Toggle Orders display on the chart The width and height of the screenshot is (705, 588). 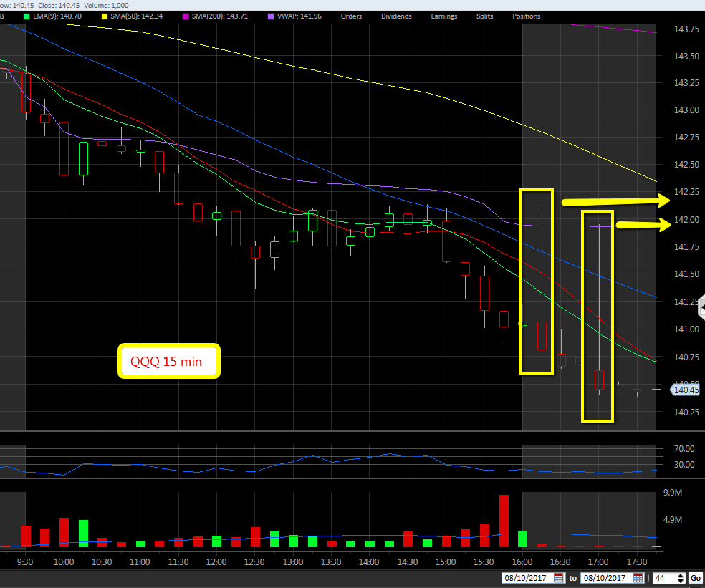coord(351,16)
